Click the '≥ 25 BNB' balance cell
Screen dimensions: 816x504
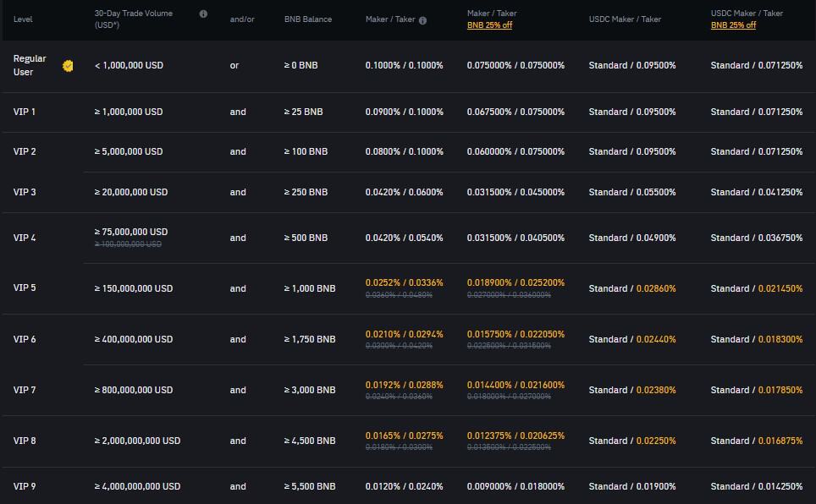(x=303, y=112)
